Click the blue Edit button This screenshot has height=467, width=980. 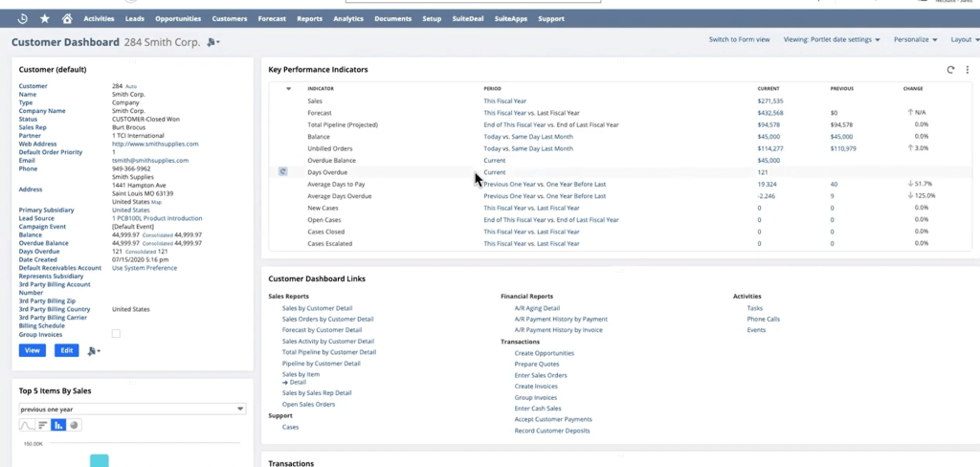(67, 350)
